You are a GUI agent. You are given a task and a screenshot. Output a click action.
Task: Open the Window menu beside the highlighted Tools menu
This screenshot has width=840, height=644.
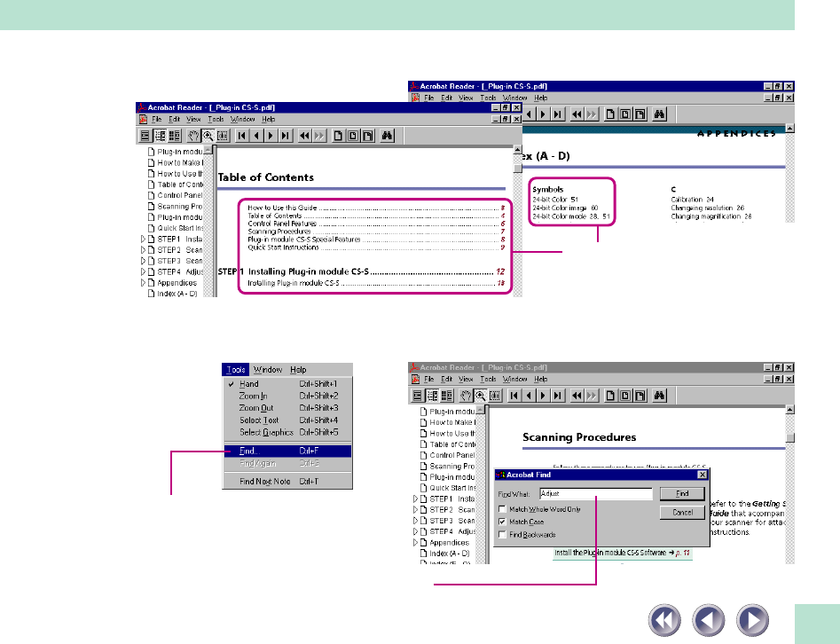(268, 370)
